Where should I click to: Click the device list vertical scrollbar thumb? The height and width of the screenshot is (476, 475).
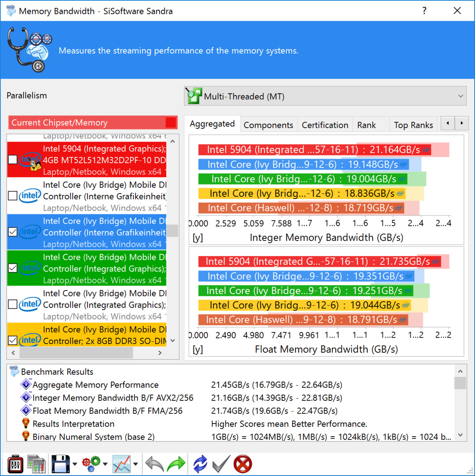[173, 231]
